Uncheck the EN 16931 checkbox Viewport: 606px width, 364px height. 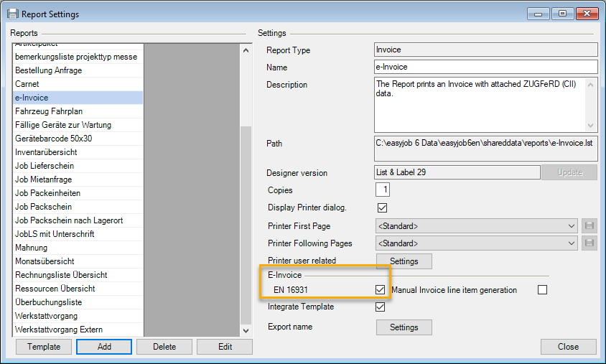point(381,290)
